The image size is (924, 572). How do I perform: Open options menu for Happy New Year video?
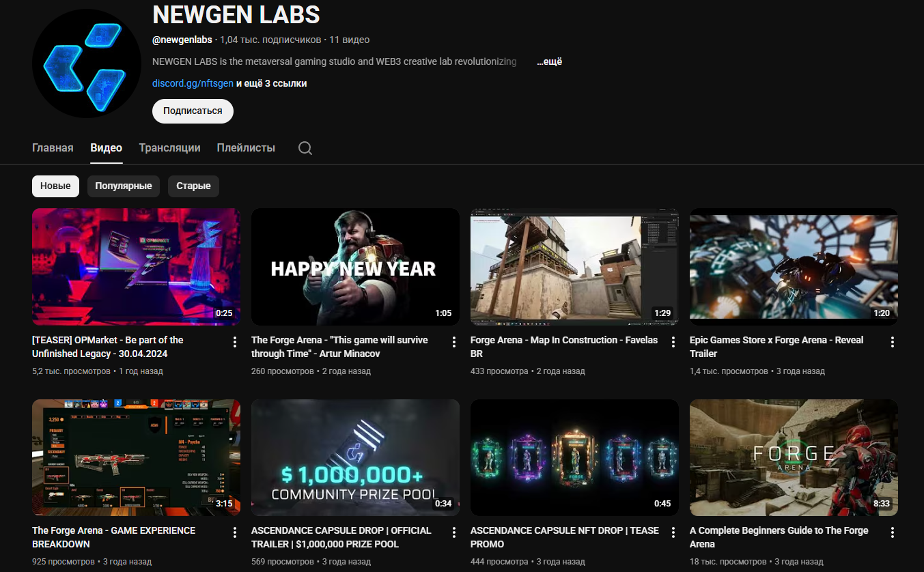454,341
